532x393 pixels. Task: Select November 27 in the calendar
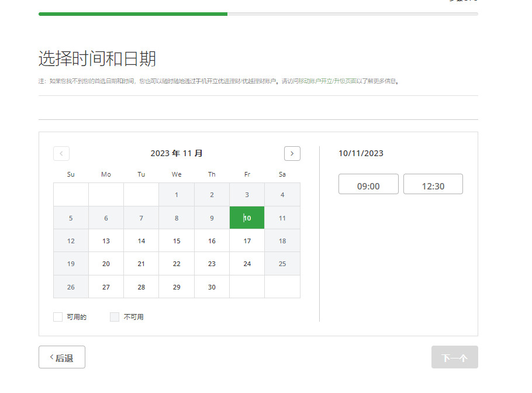tap(106, 287)
